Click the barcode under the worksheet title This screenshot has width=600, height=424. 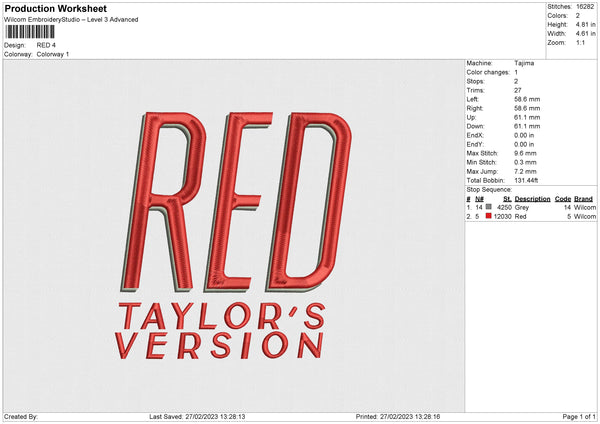click(x=30, y=32)
